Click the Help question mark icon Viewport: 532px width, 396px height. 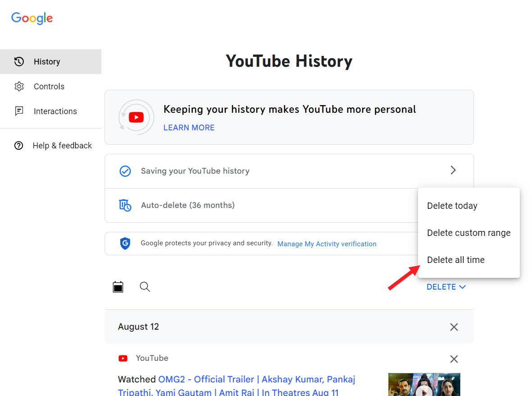pyautogui.click(x=18, y=145)
